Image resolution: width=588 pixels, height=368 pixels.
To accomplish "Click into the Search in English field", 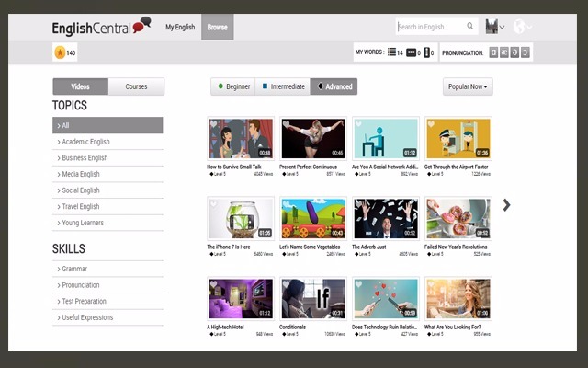I will point(430,27).
